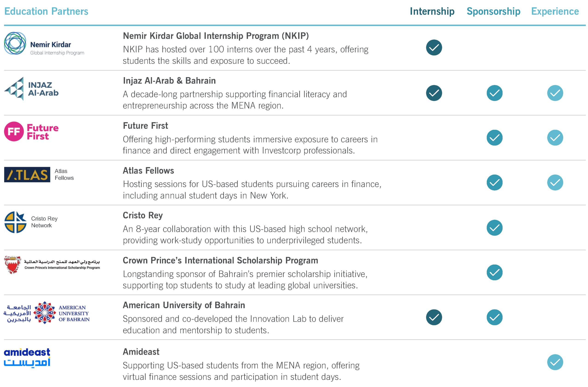This screenshot has height=387, width=588.
Task: Click the American University of Bahrain emblem
Action: point(45,313)
